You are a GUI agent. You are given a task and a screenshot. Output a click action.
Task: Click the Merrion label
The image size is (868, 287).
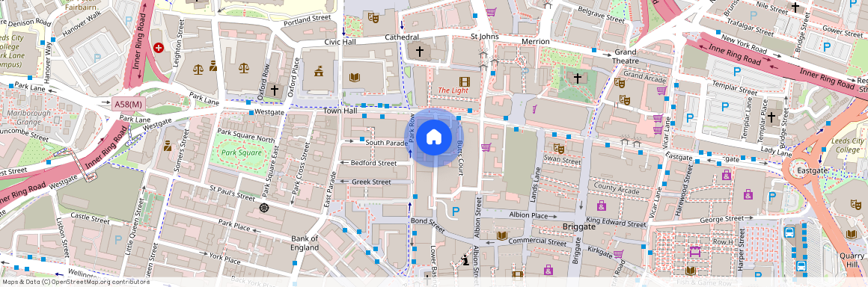point(535,41)
